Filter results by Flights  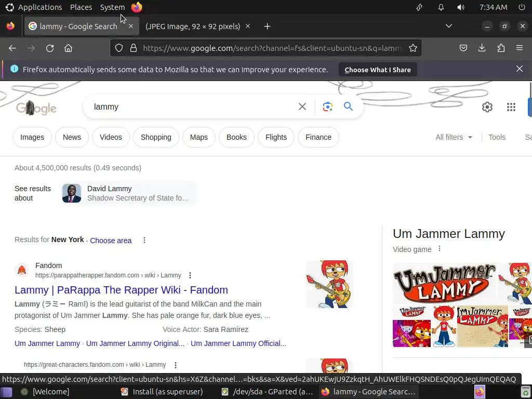pyautogui.click(x=276, y=137)
